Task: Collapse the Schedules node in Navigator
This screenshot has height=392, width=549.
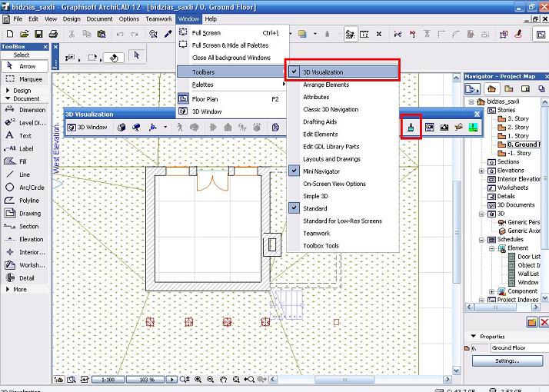Action: 482,240
